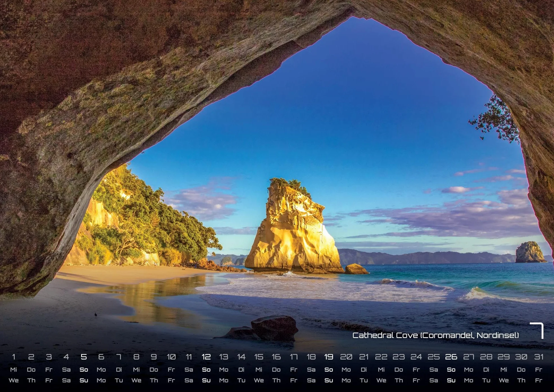554x392 pixels.
Task: Click the English 'Th' label under date 16
Action: tap(276, 380)
